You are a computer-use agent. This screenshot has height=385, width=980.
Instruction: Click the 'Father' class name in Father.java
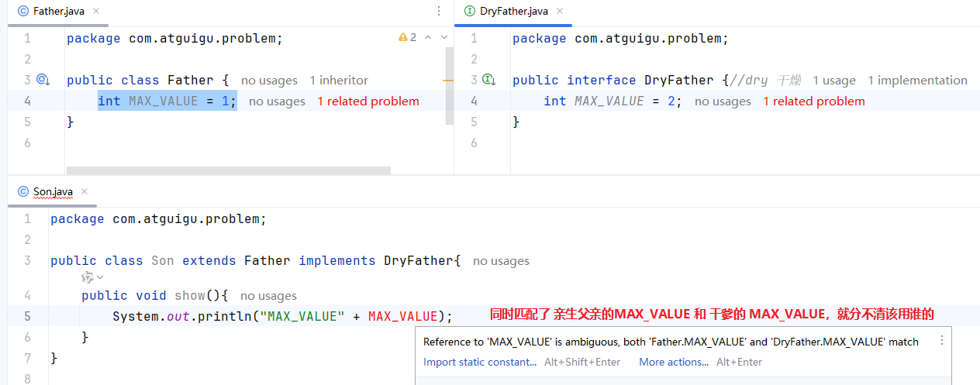tap(191, 80)
